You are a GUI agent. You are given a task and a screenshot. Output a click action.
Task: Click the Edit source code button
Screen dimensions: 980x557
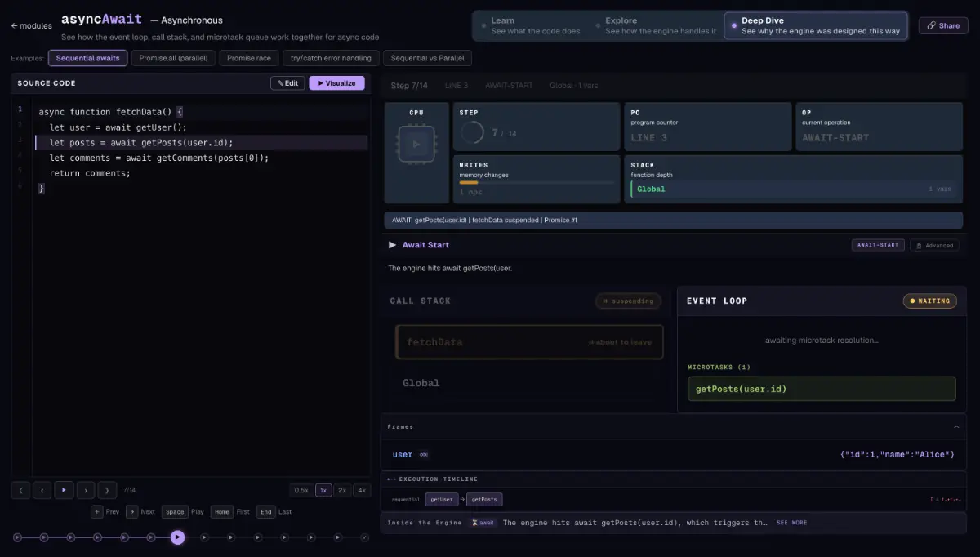point(287,83)
